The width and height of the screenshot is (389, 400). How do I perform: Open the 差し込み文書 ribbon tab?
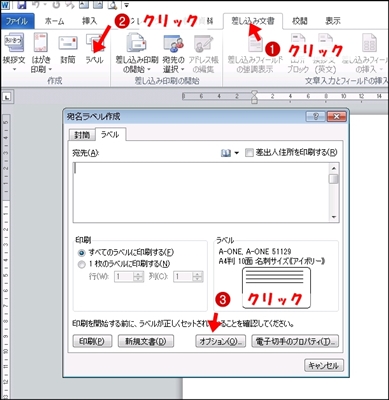(253, 21)
